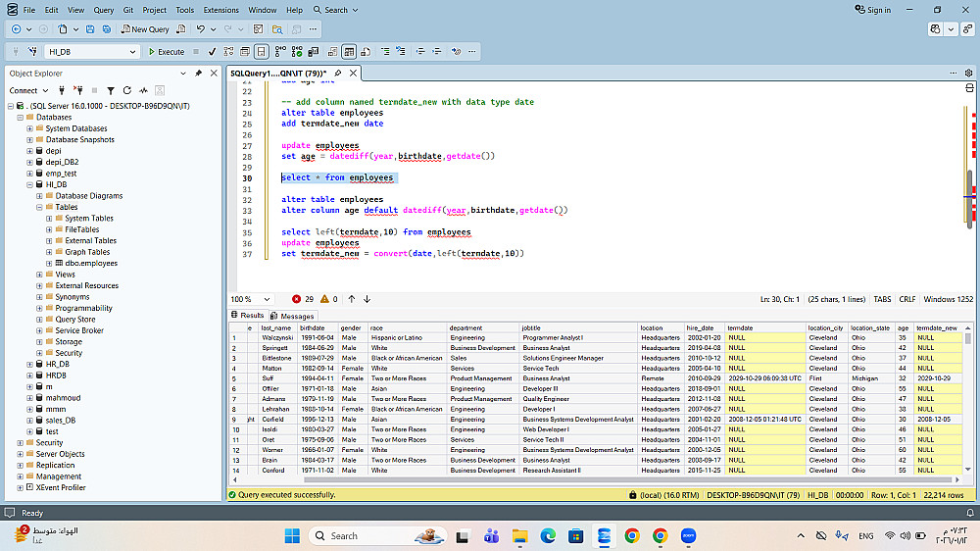
Task: Toggle Results to Text mode
Action: click(x=331, y=51)
